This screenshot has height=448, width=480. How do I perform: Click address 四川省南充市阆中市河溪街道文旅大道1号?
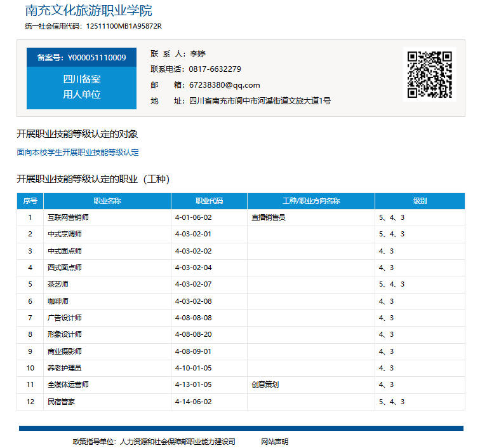[260, 101]
